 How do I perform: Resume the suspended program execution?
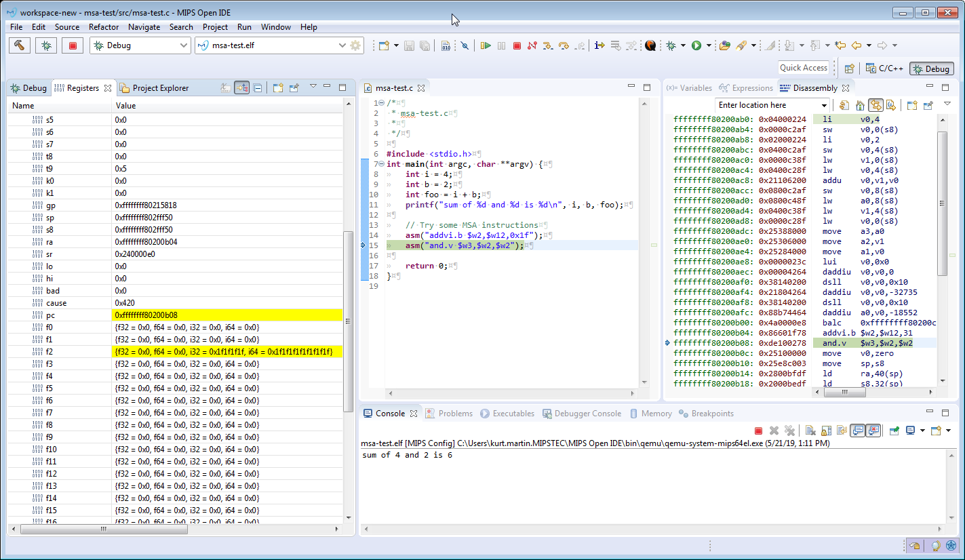click(486, 45)
